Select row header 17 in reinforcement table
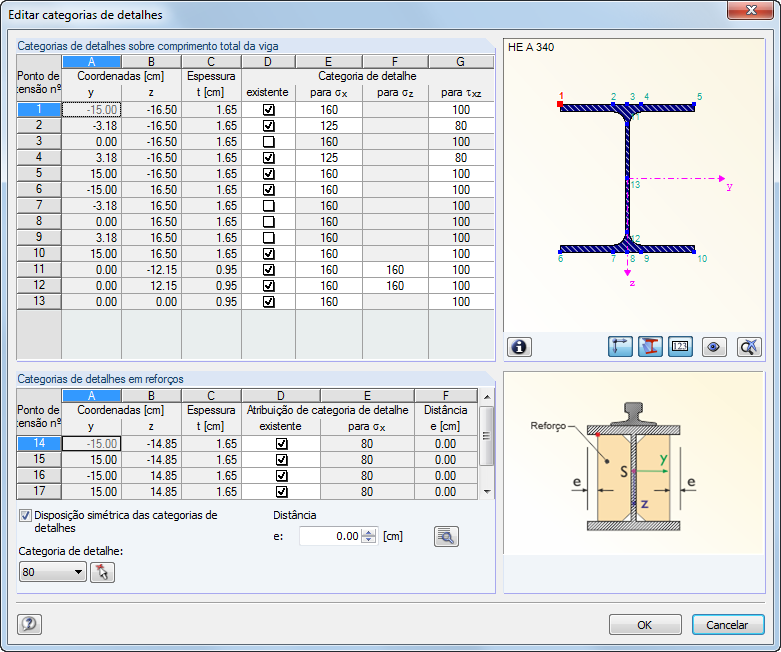 [x=39, y=491]
